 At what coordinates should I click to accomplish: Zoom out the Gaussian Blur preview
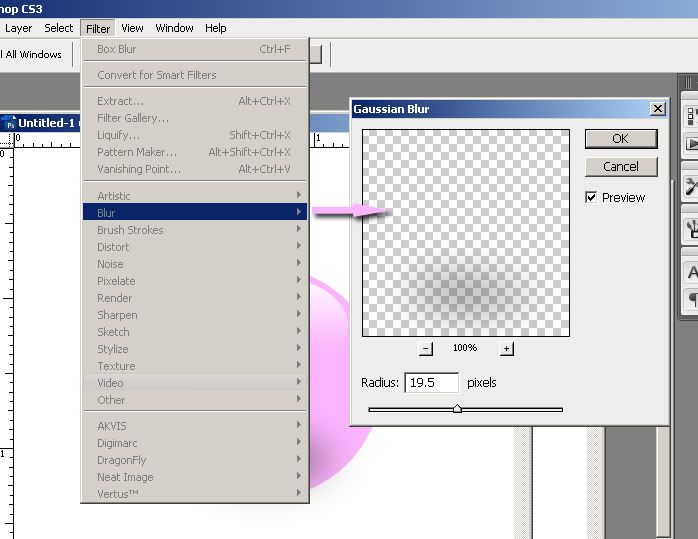click(x=426, y=349)
